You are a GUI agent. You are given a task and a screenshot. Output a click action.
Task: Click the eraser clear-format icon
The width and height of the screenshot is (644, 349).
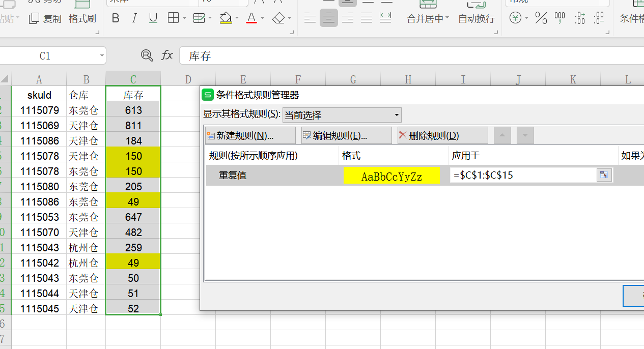click(x=278, y=19)
